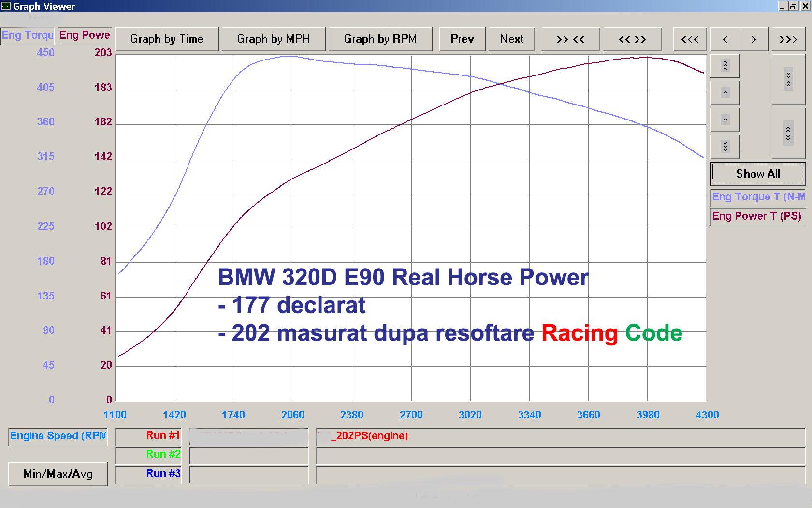Go to the Prev graph
This screenshot has height=508, width=812.
pos(462,40)
